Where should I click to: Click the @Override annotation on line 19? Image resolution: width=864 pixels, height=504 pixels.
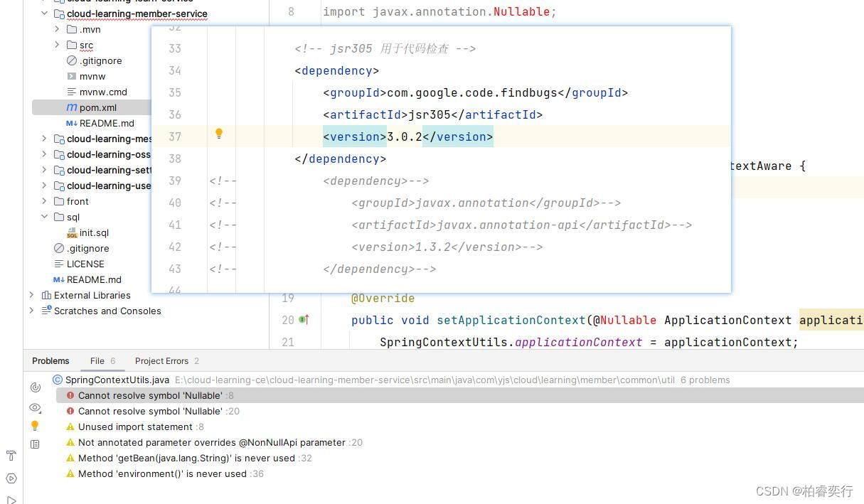383,298
